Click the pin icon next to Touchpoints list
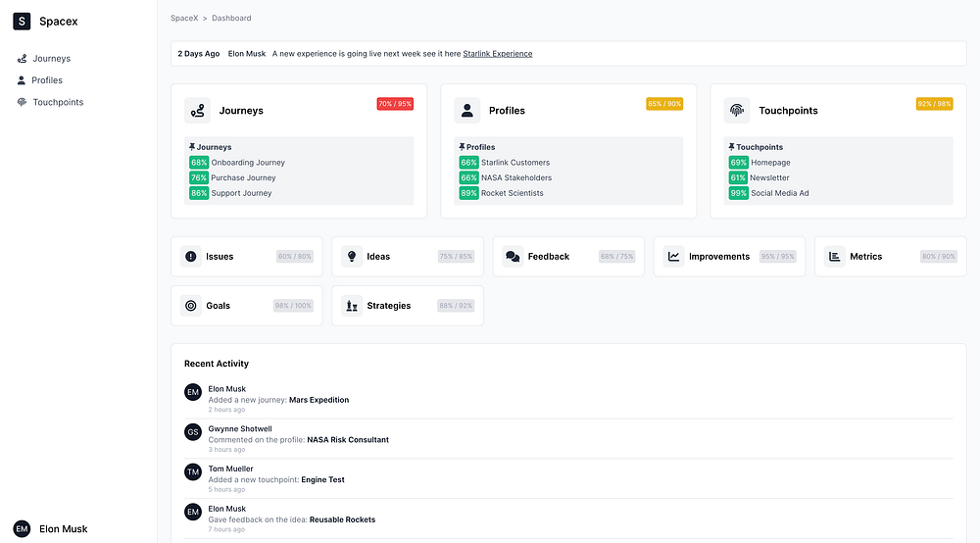980x543 pixels. [x=731, y=147]
